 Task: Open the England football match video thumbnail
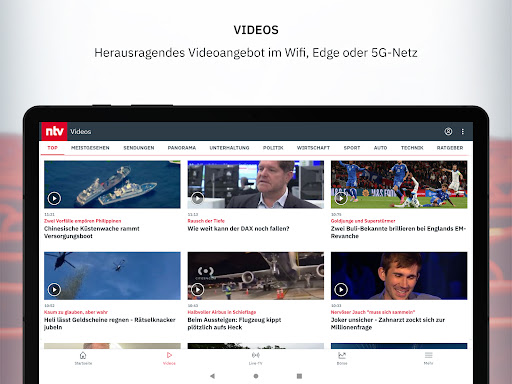399,184
